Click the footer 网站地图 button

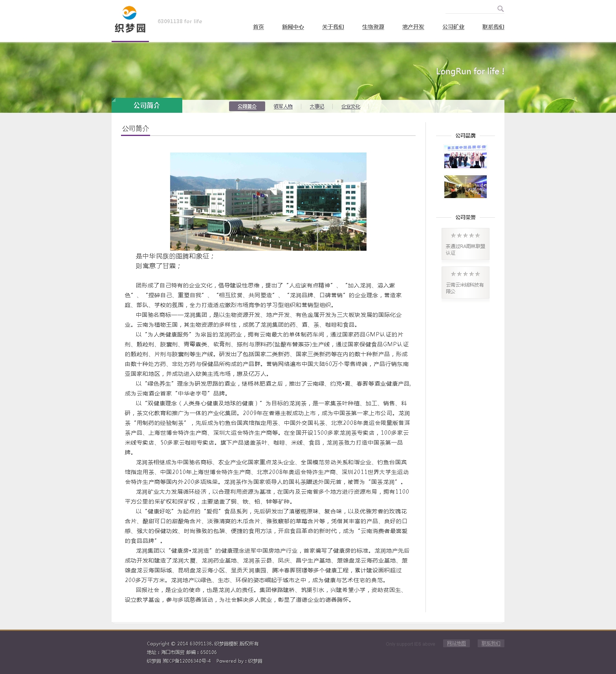click(x=456, y=643)
